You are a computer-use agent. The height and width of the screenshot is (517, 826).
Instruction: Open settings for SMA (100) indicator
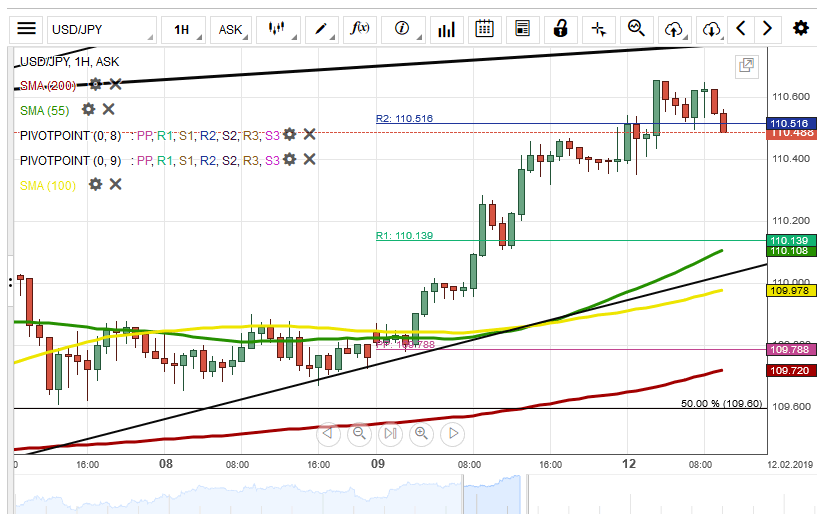[x=95, y=184]
